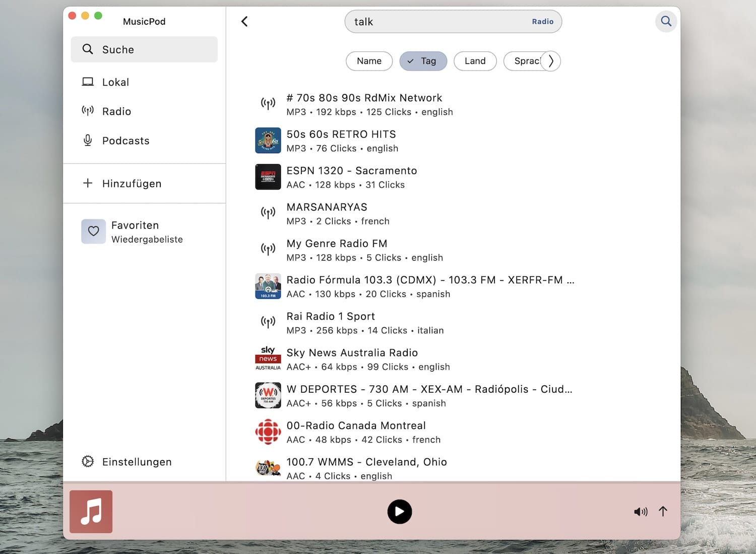Select the Land filter chip

pos(475,61)
